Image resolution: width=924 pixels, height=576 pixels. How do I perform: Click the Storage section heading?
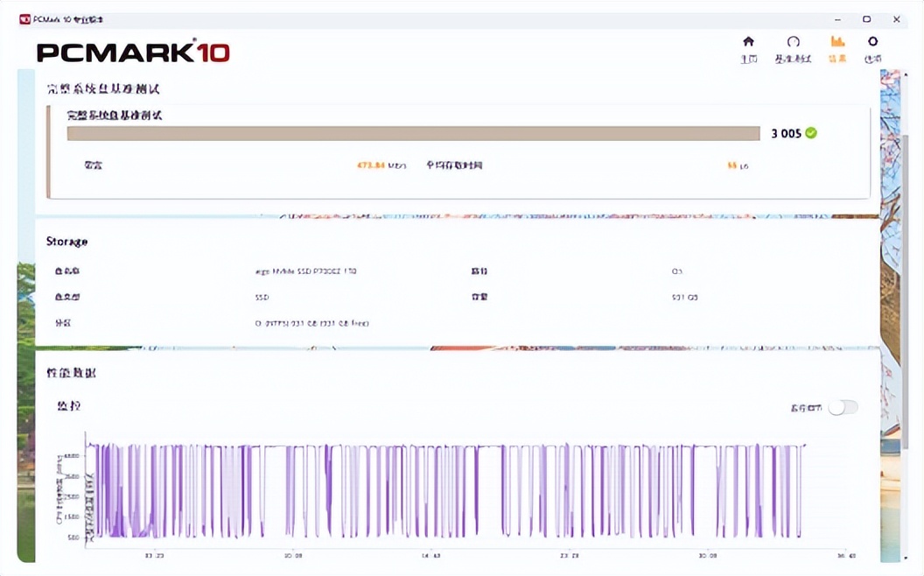[x=67, y=242]
